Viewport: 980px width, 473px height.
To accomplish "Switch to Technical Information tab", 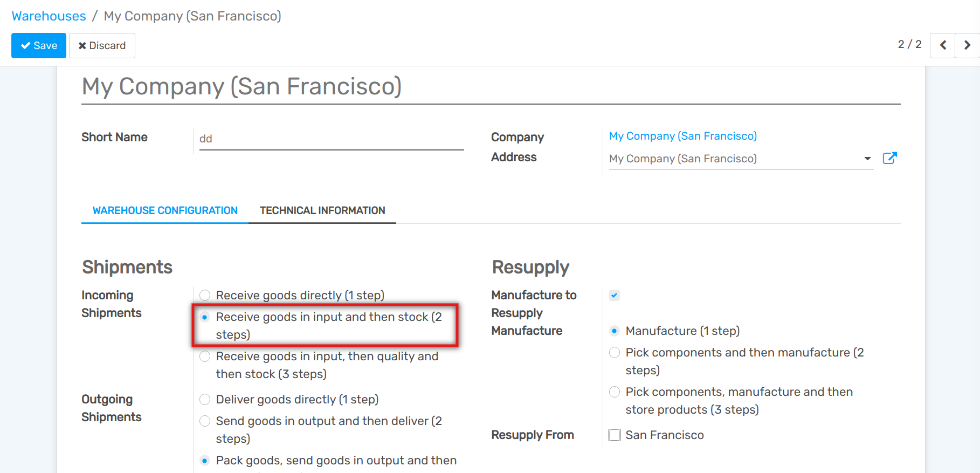I will coord(322,210).
